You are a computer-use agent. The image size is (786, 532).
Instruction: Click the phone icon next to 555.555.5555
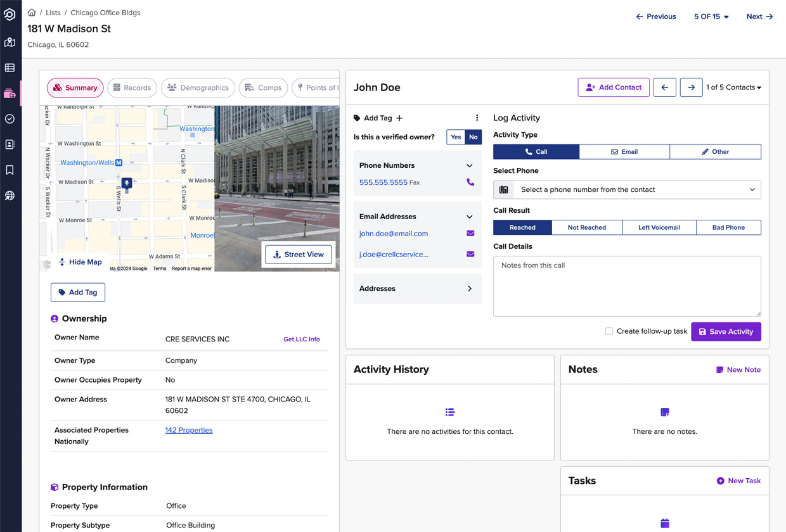click(470, 182)
